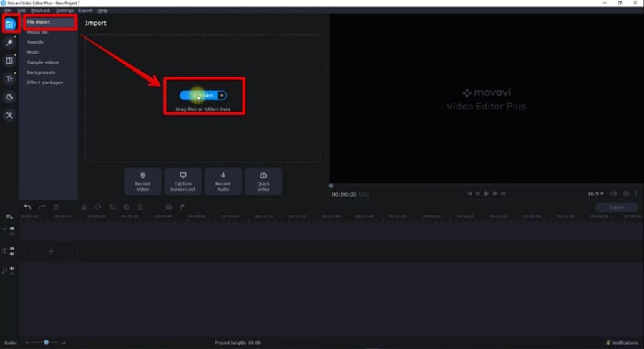Viewport: 644px width, 349px height.
Task: Click the Add marker flag icon
Action: [x=182, y=207]
